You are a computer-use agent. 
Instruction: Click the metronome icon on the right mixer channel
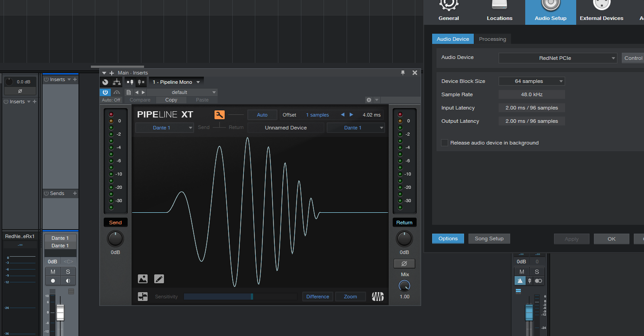tap(521, 281)
